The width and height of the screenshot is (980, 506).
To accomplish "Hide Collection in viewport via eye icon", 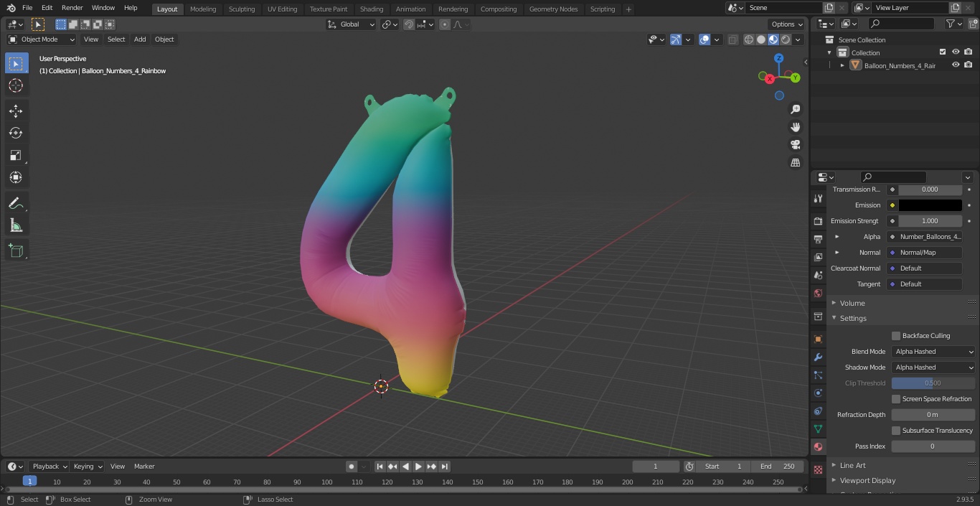I will point(956,52).
